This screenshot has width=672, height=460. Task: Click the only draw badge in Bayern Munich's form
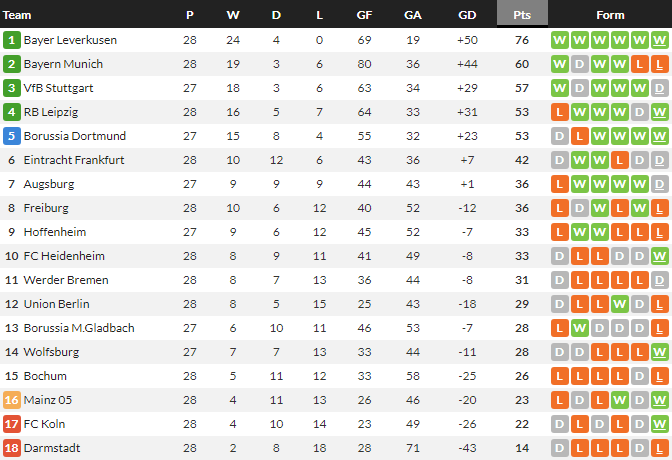coord(580,64)
